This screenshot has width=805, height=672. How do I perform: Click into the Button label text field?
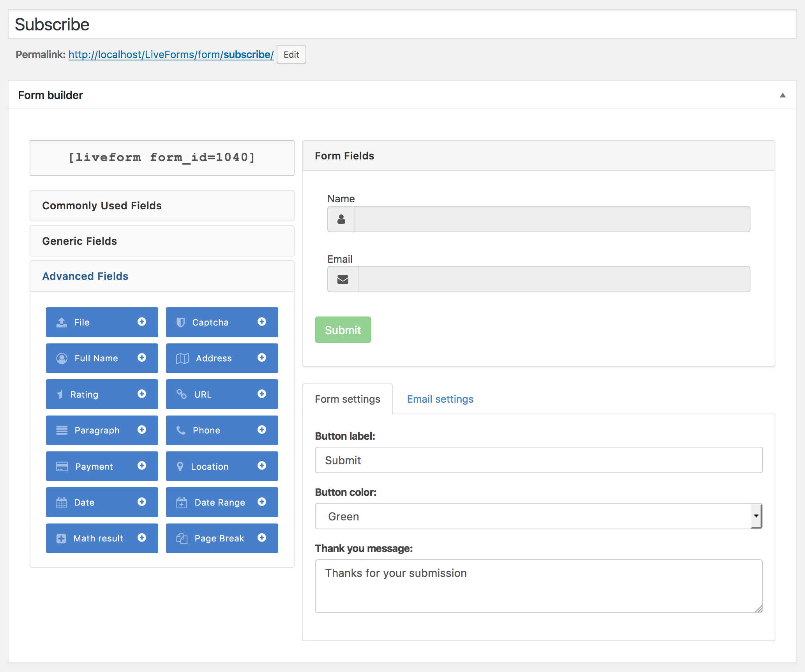(x=538, y=460)
